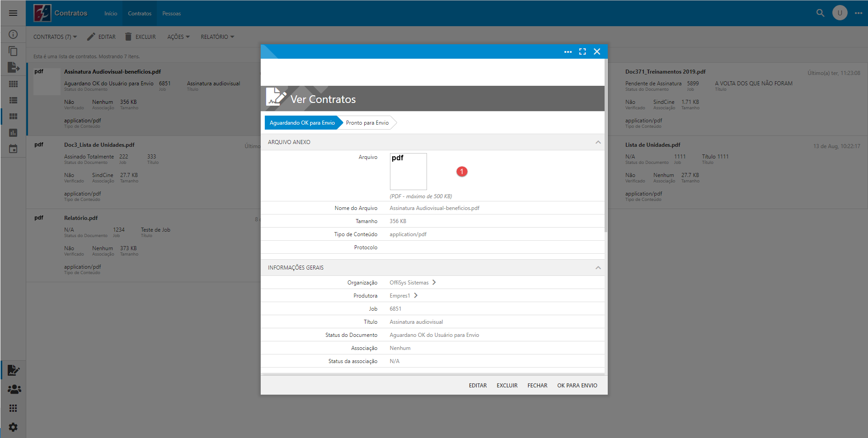Select Pronto para Envio stage
This screenshot has width=868, height=438.
367,123
